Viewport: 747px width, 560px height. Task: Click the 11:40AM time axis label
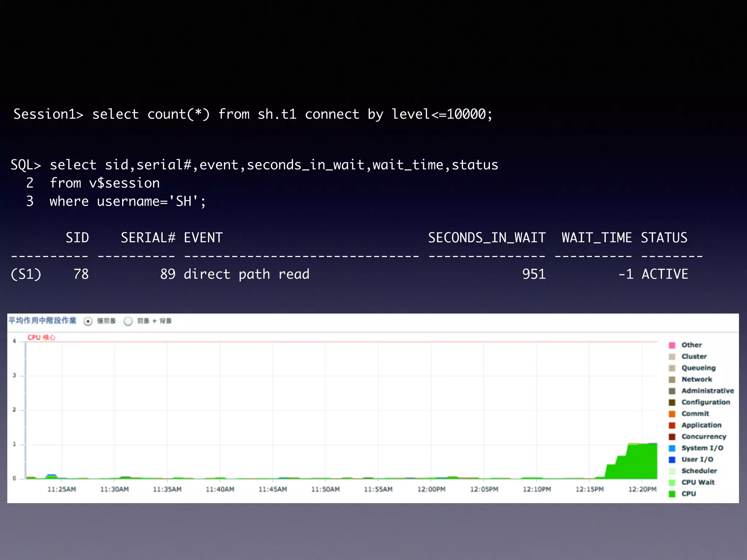(220, 489)
